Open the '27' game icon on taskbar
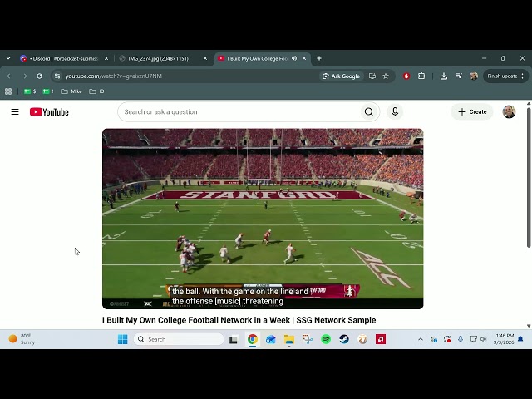Screen dimensions: 532x399 [x=362, y=339]
